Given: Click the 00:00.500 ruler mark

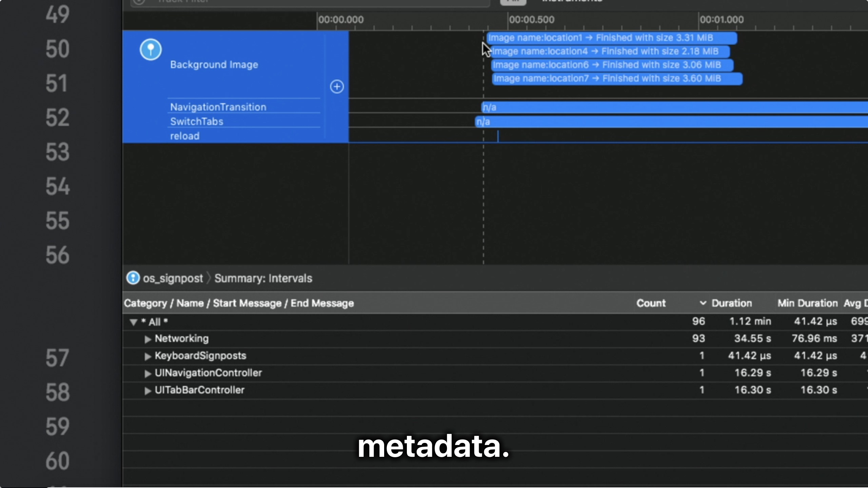Looking at the screenshot, I should pos(531,20).
